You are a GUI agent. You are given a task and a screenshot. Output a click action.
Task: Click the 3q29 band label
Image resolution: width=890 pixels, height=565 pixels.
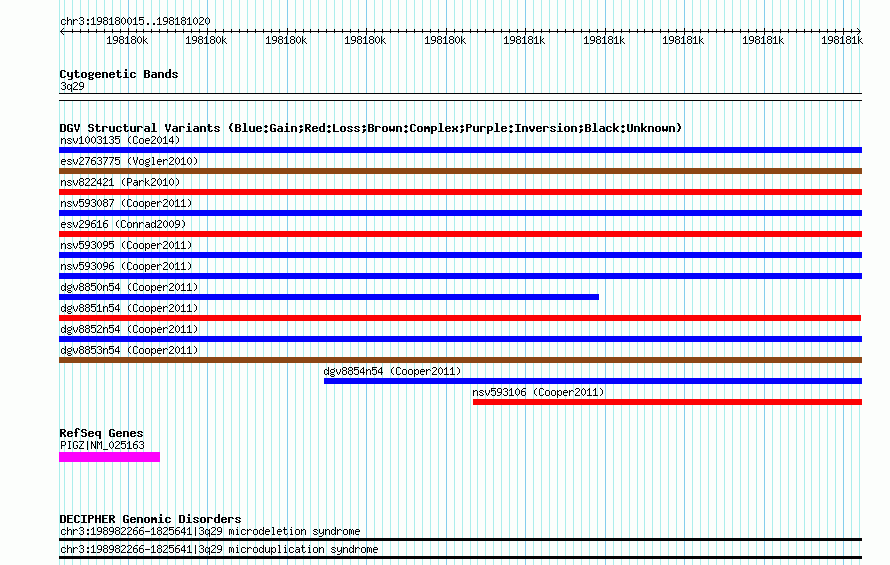coord(72,86)
